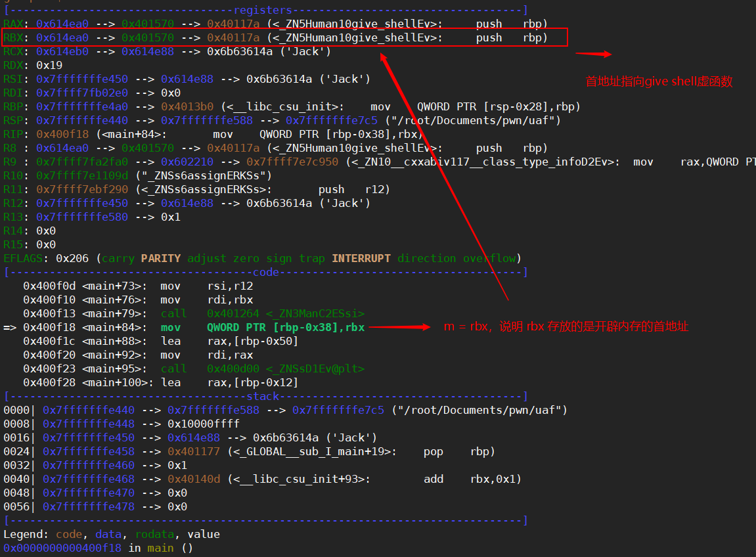Click 'Jack' string in RCX row
This screenshot has width=756, height=557.
click(x=305, y=52)
